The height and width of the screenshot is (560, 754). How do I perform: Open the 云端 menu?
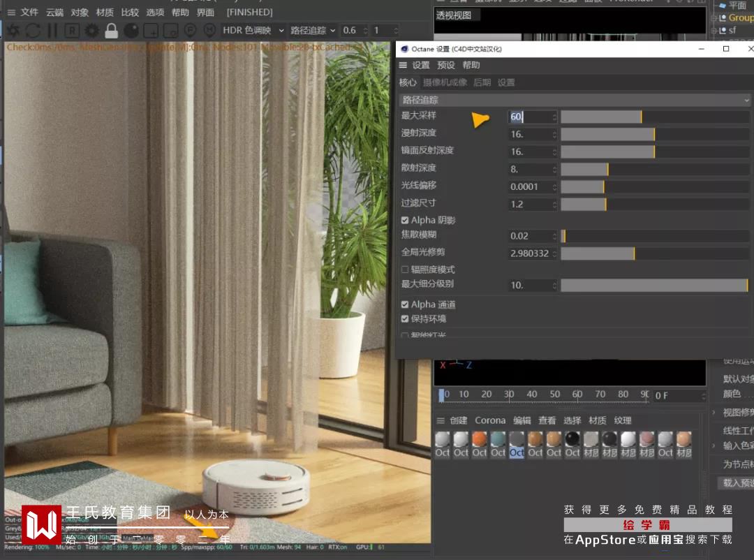click(x=55, y=12)
